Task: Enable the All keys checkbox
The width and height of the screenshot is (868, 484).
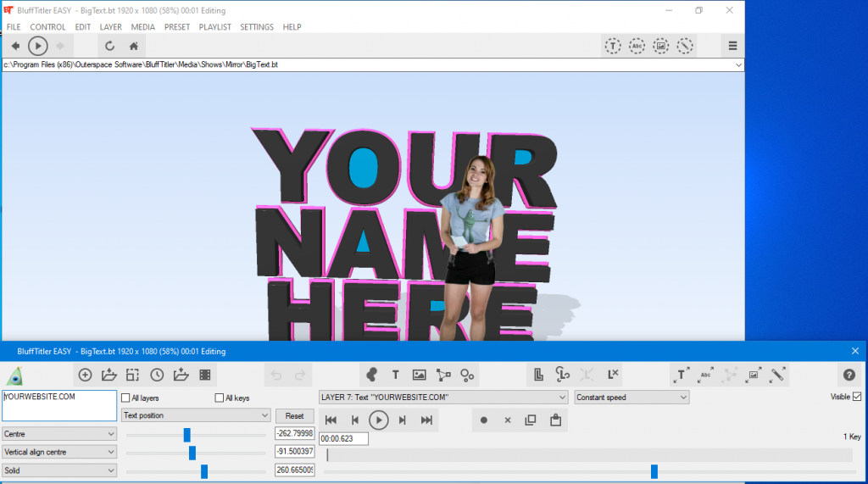Action: (x=220, y=398)
